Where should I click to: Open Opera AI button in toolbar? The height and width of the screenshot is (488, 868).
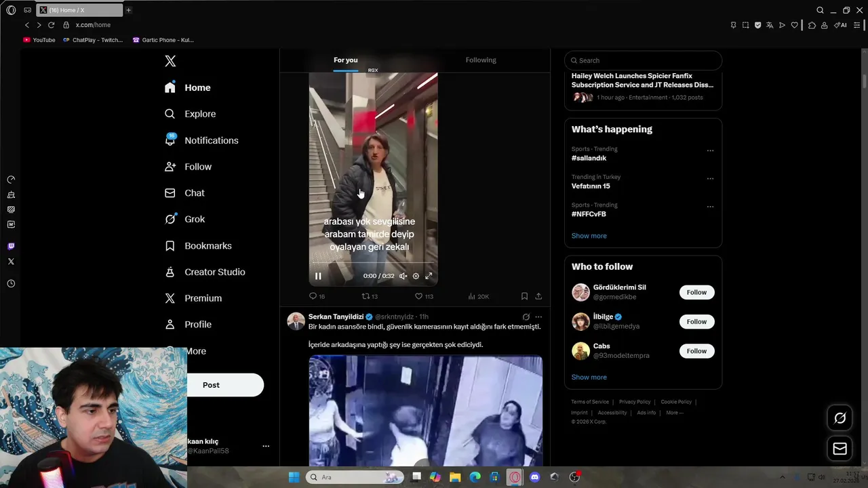(840, 25)
